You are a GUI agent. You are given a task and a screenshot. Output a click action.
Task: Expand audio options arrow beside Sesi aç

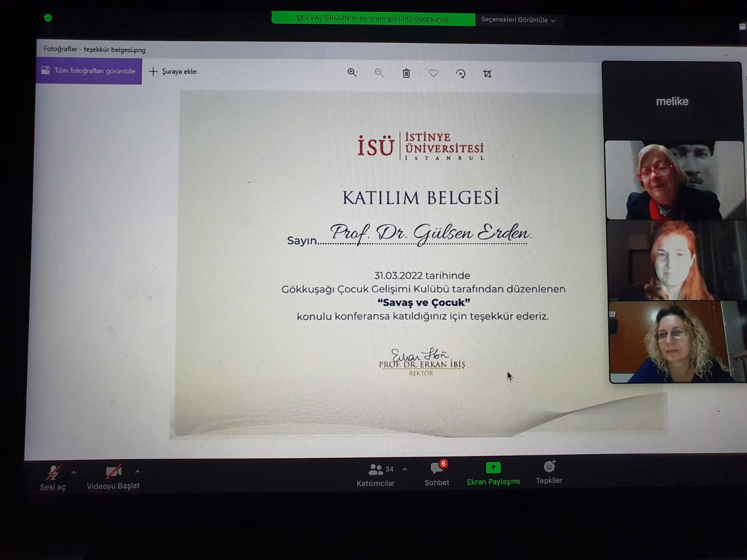click(74, 473)
